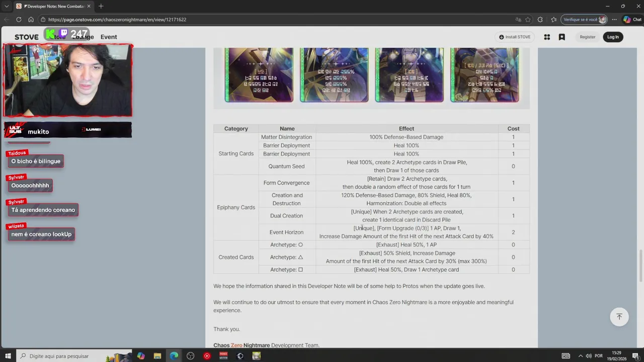
Task: Click '[Exhaust] Heal 50%, 1 AP' effect
Action: coord(407,245)
